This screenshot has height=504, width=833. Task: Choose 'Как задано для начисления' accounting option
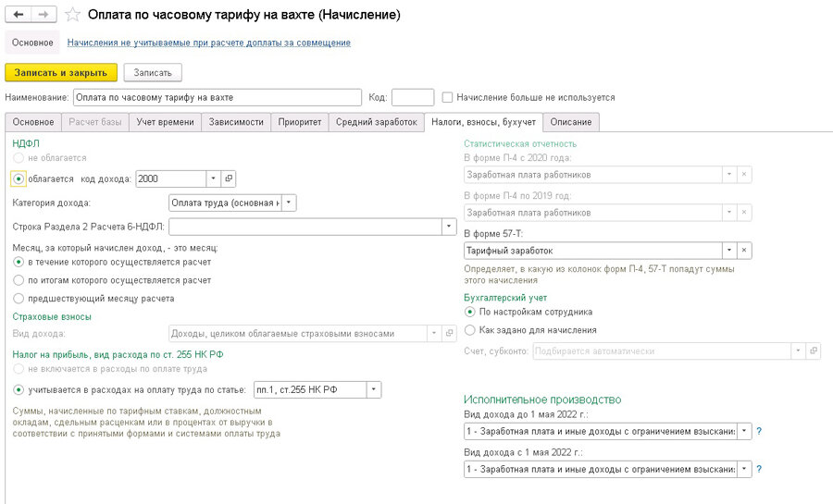coord(469,330)
